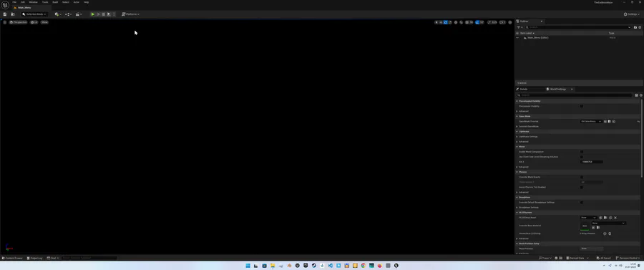The width and height of the screenshot is (644, 270).
Task: Open the Cinematics clapperboard menu
Action: [x=79, y=14]
